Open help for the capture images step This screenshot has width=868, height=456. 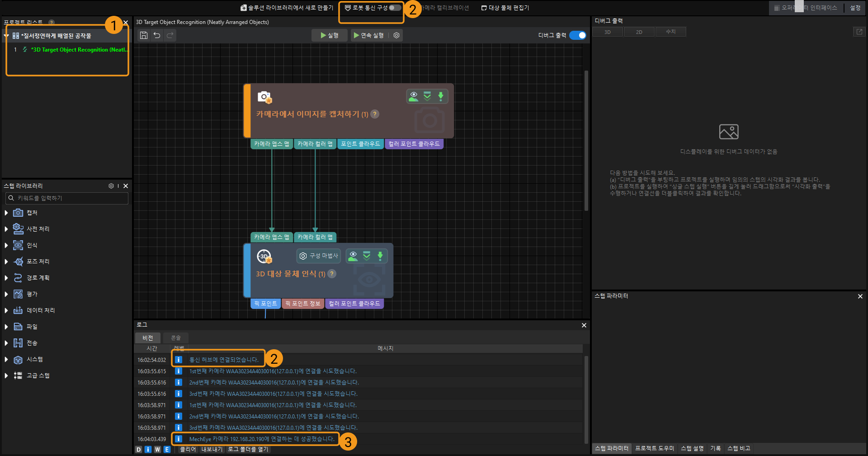pyautogui.click(x=375, y=114)
